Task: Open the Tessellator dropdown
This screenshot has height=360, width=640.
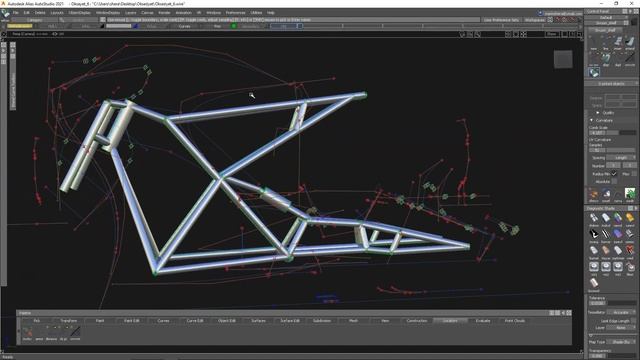Action: [x=621, y=312]
